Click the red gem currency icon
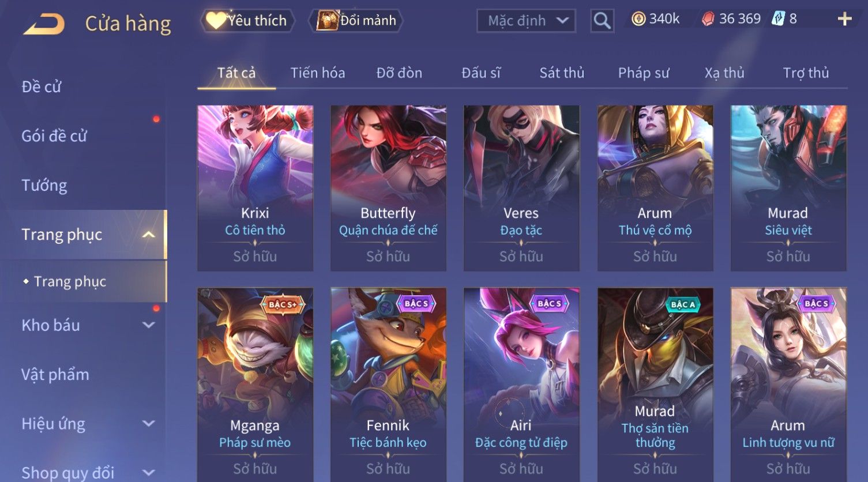Viewport: 868px width, 482px height. [708, 19]
